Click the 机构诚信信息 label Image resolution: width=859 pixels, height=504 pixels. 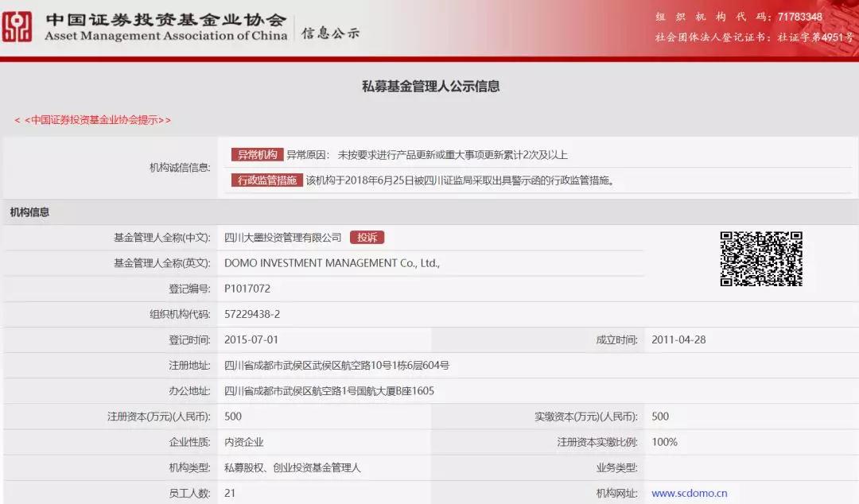point(180,168)
